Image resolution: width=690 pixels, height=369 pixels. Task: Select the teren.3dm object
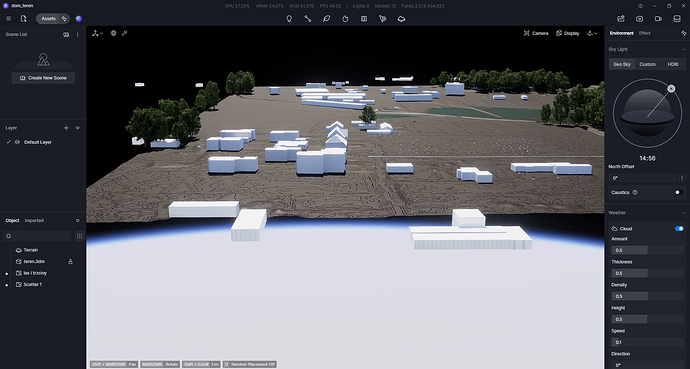click(34, 261)
